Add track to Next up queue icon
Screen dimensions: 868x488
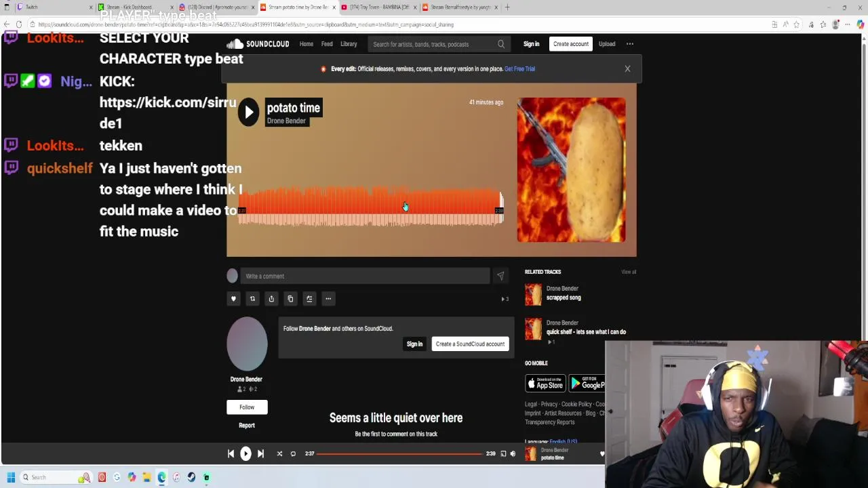(x=309, y=299)
